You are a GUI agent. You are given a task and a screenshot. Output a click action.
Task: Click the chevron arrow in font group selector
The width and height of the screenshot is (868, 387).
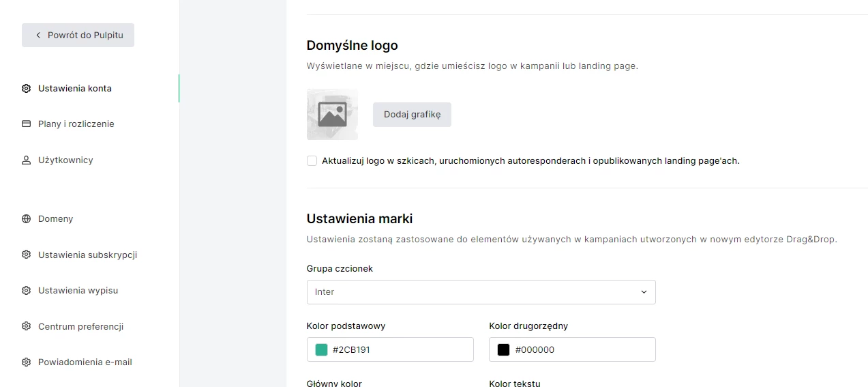(644, 292)
